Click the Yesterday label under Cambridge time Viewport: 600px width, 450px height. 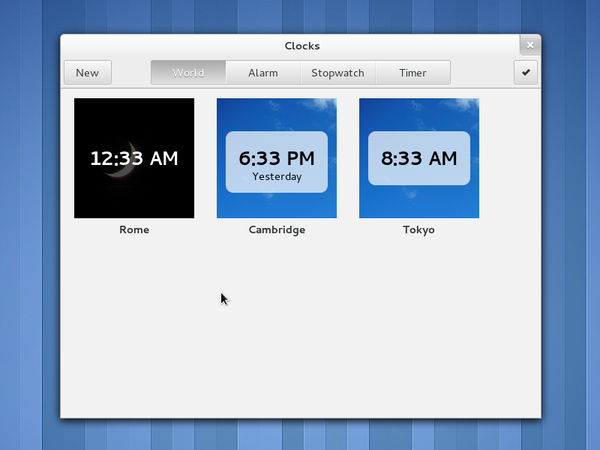point(276,177)
